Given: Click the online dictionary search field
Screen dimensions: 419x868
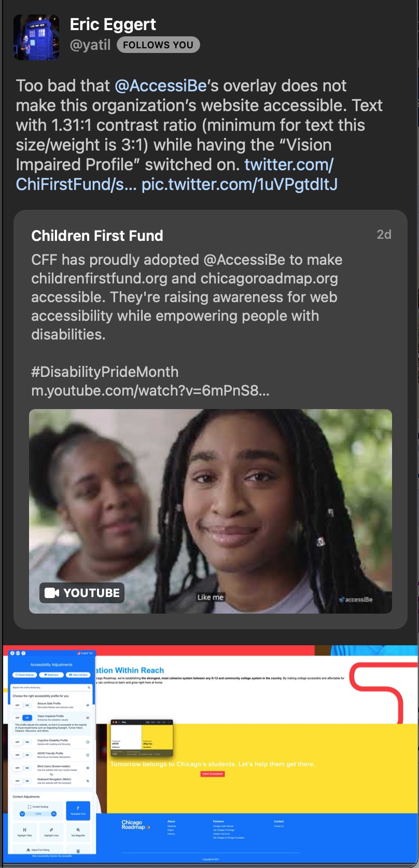Looking at the screenshot, I should [x=51, y=687].
